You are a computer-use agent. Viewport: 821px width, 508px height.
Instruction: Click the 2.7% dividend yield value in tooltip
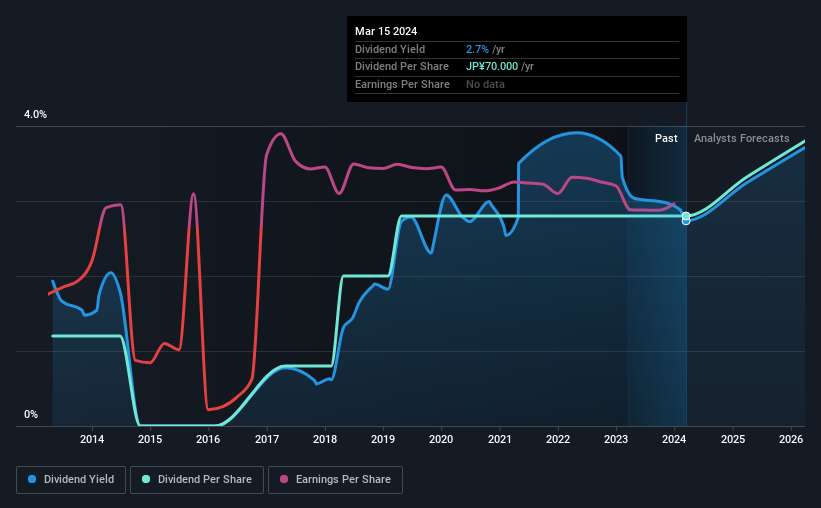(477, 49)
